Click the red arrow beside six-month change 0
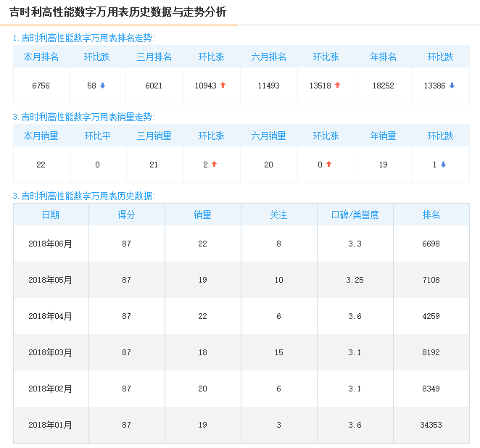Image resolution: width=480 pixels, height=448 pixels. click(x=328, y=164)
